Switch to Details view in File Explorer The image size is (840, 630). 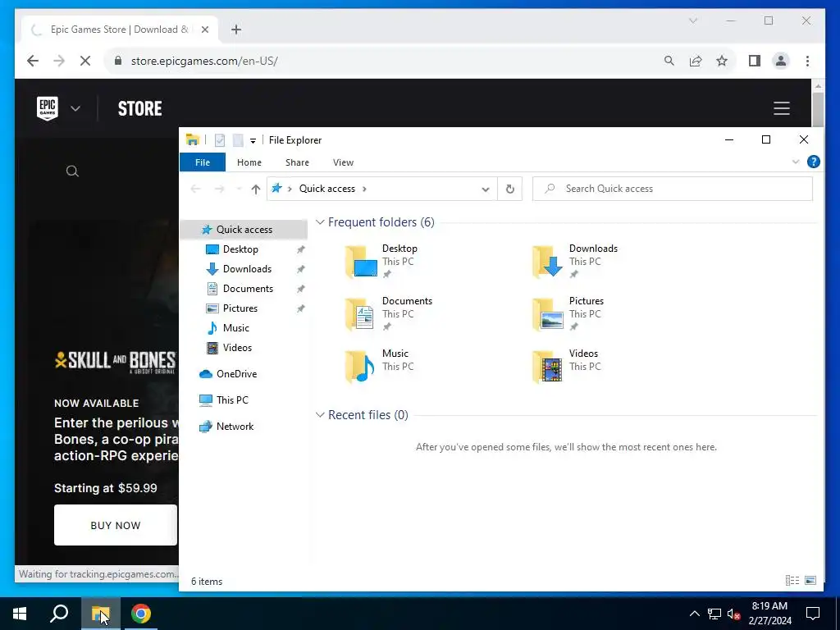click(792, 580)
